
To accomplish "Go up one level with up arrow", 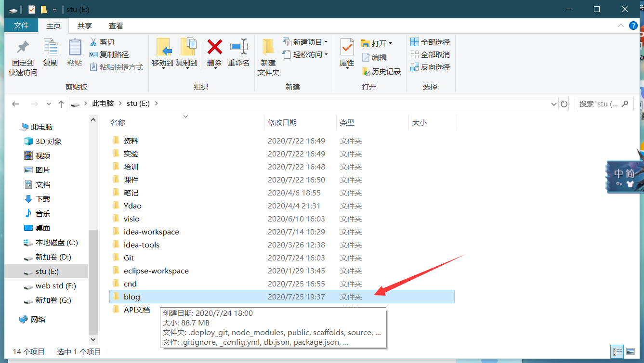I will tap(61, 104).
